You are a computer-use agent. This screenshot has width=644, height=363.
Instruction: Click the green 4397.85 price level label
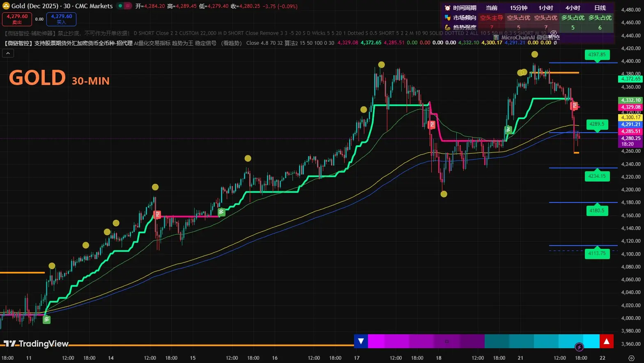[597, 55]
